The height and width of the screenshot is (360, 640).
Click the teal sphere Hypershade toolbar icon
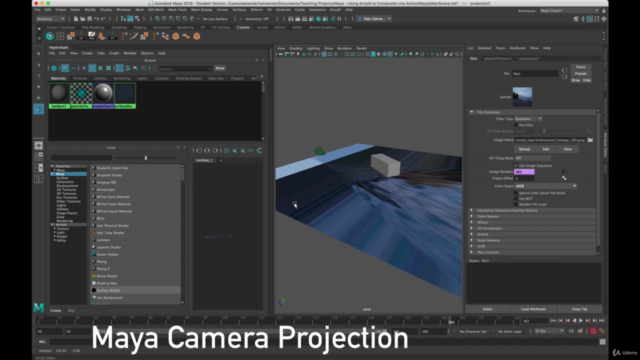pyautogui.click(x=54, y=69)
